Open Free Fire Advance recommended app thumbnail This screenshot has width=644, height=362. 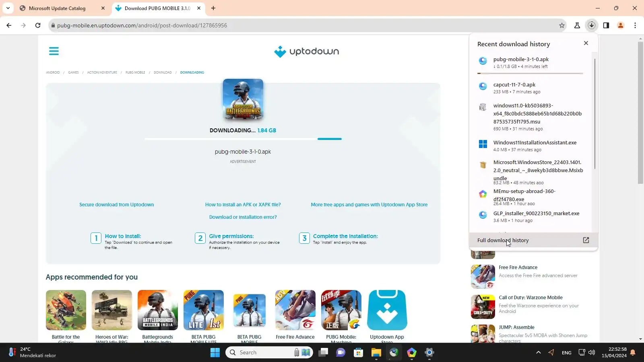click(295, 310)
